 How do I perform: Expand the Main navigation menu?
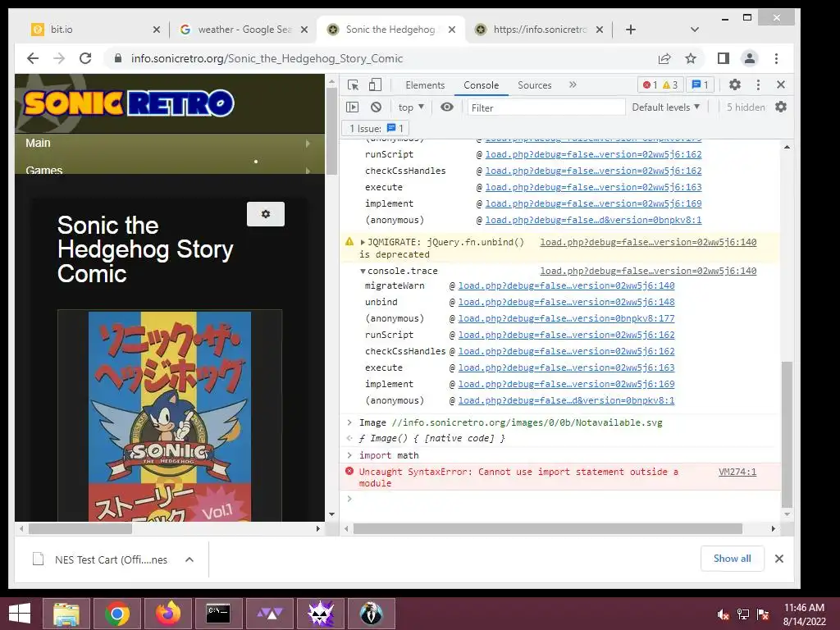pos(170,143)
